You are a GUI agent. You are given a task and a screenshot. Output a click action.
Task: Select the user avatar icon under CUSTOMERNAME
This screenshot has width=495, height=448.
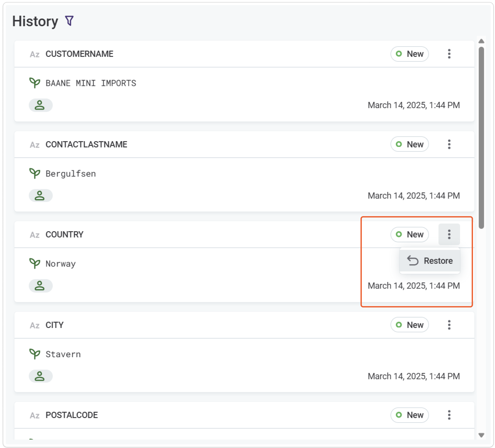(41, 105)
